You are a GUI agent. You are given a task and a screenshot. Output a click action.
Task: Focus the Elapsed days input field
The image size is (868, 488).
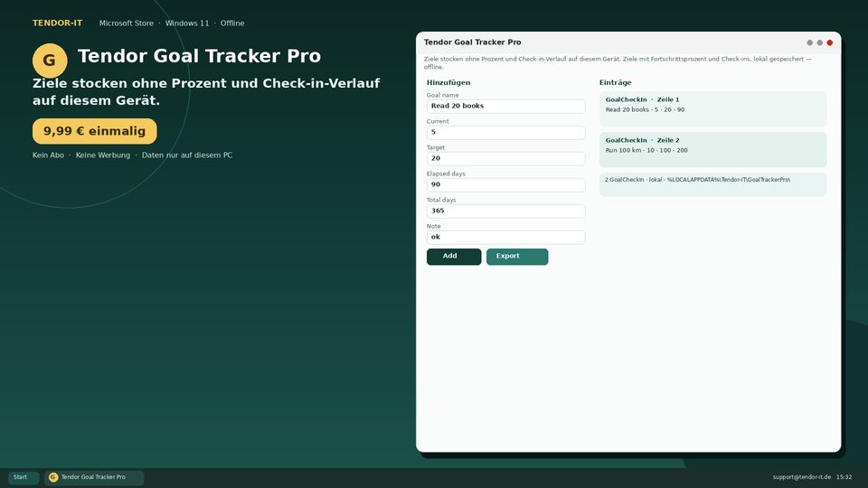click(505, 184)
